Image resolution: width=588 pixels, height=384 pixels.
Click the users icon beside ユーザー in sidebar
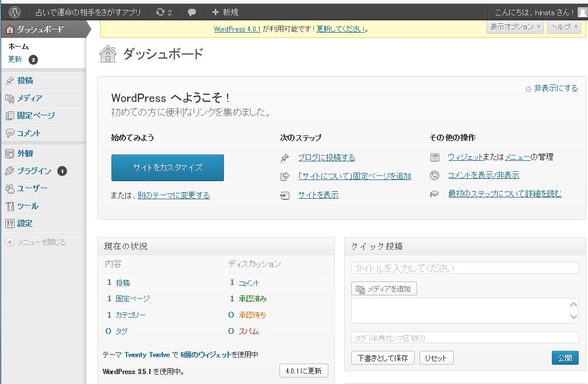click(10, 188)
